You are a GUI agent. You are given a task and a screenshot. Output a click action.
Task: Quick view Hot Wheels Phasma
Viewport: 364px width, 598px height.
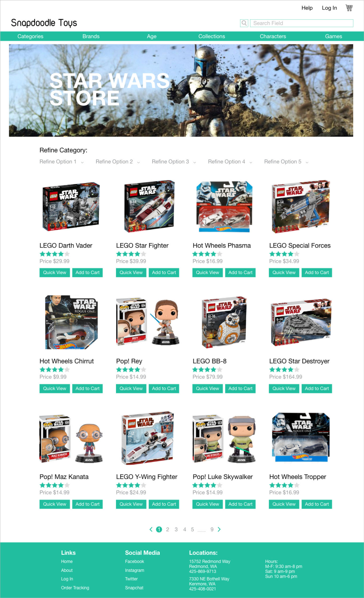tap(207, 272)
